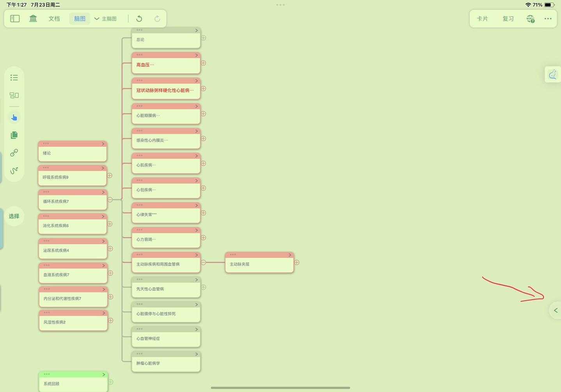Image resolution: width=561 pixels, height=392 pixels.
Task: Expand the 消化系统疾病6 branch
Action: pyautogui.click(x=110, y=224)
